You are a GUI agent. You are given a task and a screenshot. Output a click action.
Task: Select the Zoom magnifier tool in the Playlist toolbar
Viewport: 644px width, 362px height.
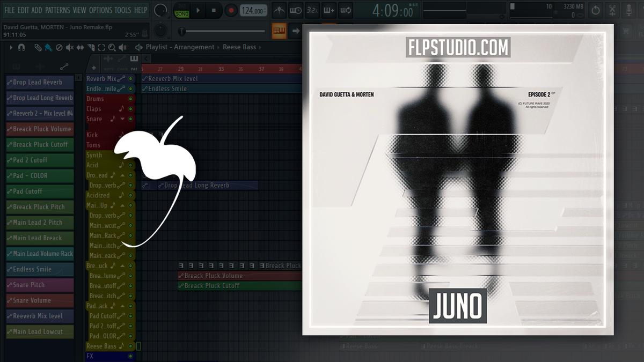pos(112,47)
